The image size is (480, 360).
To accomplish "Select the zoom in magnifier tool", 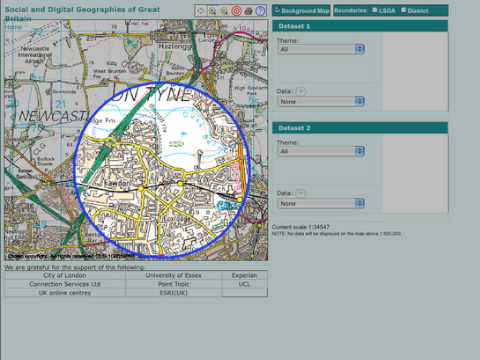I will (x=212, y=11).
